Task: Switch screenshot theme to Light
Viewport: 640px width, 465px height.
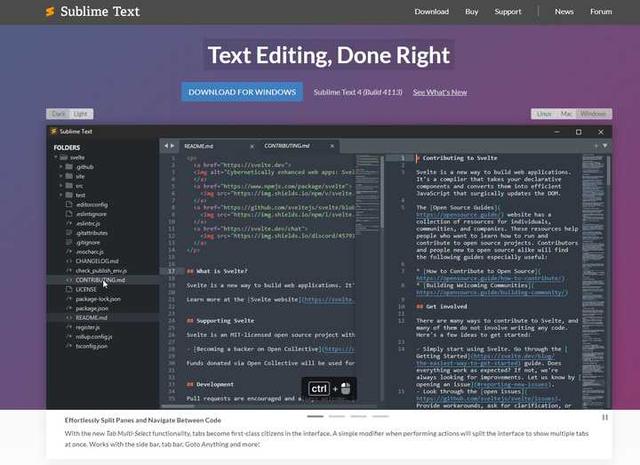Action: [x=81, y=114]
